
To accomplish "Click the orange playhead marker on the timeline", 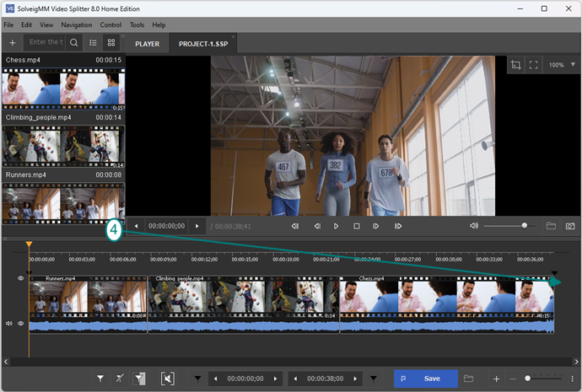I will [x=29, y=244].
